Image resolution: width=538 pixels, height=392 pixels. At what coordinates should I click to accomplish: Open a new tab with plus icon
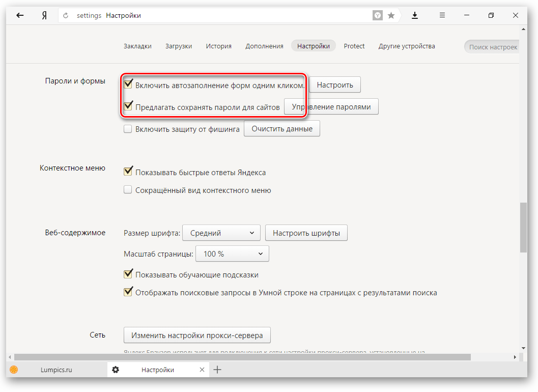pyautogui.click(x=217, y=370)
